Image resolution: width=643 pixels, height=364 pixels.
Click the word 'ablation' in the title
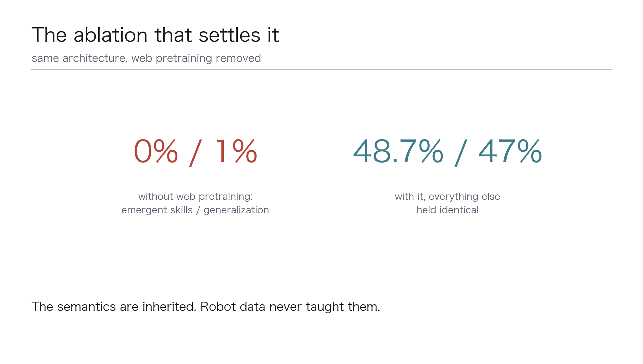click(x=110, y=35)
